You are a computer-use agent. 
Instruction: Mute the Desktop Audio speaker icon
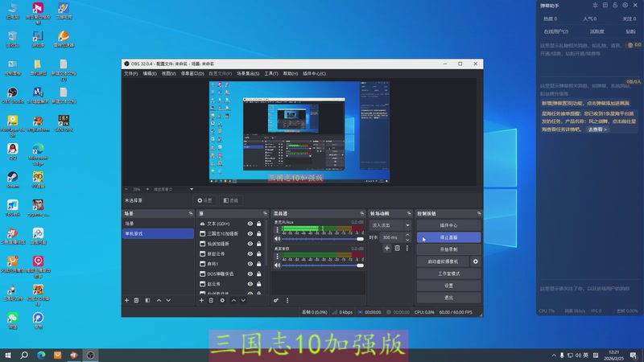tap(277, 265)
